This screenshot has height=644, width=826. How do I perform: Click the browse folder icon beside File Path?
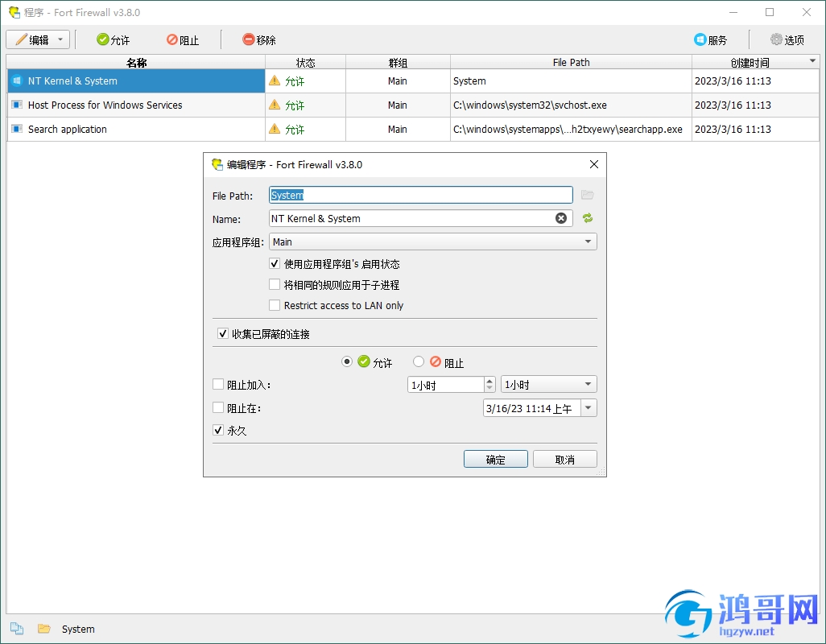pyautogui.click(x=588, y=195)
